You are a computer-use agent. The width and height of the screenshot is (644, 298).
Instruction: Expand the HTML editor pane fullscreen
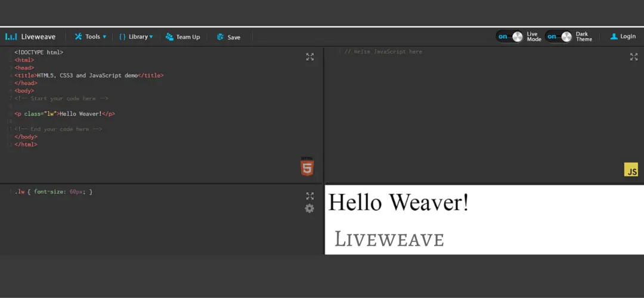click(x=310, y=57)
